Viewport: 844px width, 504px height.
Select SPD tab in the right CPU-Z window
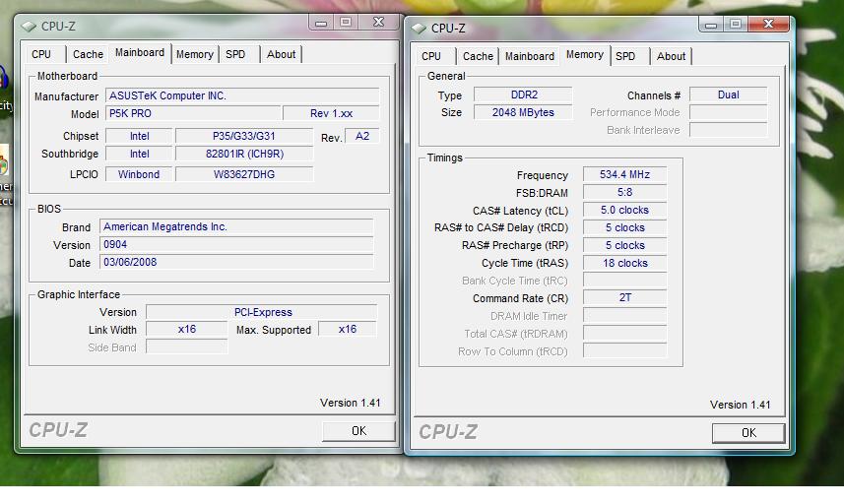625,57
